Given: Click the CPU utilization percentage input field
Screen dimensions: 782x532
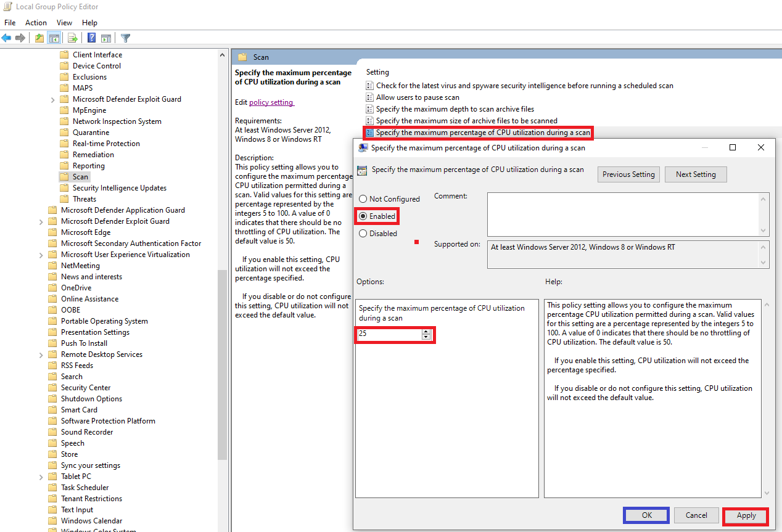Looking at the screenshot, I should click(x=389, y=334).
